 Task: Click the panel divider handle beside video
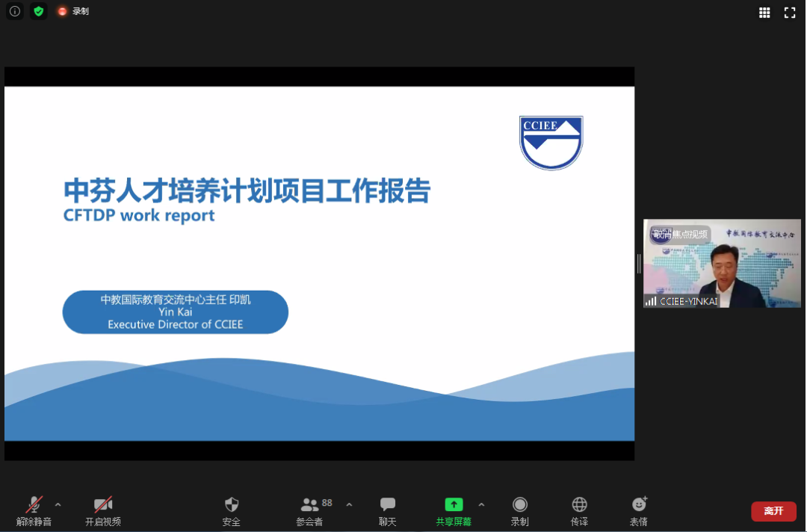[x=639, y=264]
